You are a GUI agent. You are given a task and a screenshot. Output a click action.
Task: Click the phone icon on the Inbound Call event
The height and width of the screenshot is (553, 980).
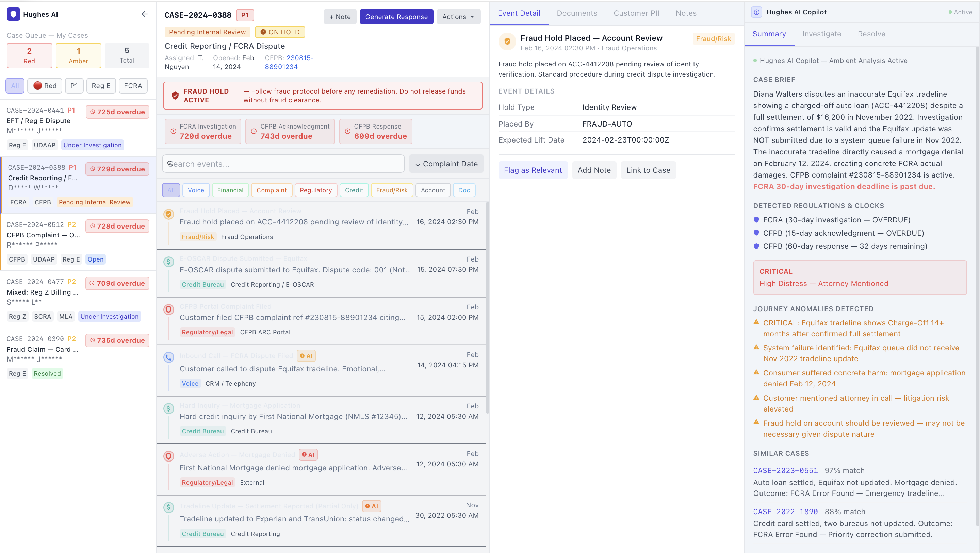(168, 357)
